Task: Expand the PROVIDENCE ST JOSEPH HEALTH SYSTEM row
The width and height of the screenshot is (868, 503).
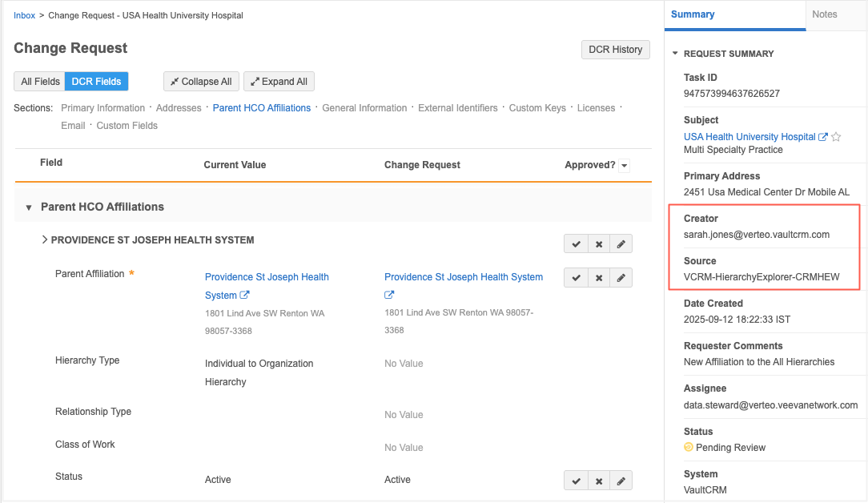Action: pos(45,239)
